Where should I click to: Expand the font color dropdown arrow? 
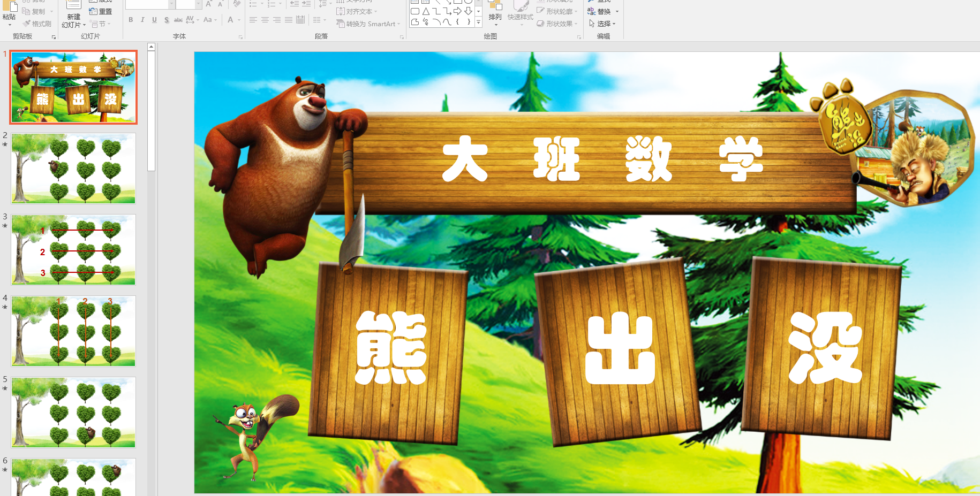click(239, 20)
